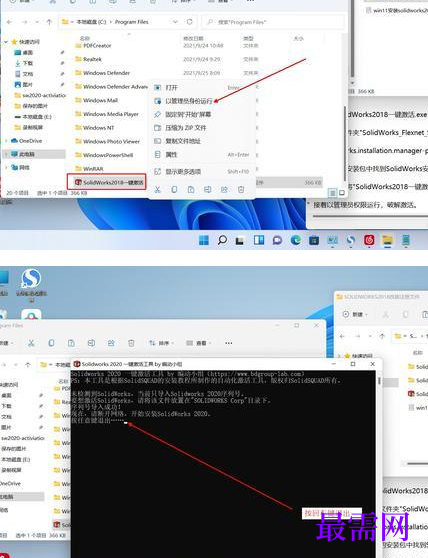
Task: Open the taskbar Search magnifier
Action: [x=222, y=240]
